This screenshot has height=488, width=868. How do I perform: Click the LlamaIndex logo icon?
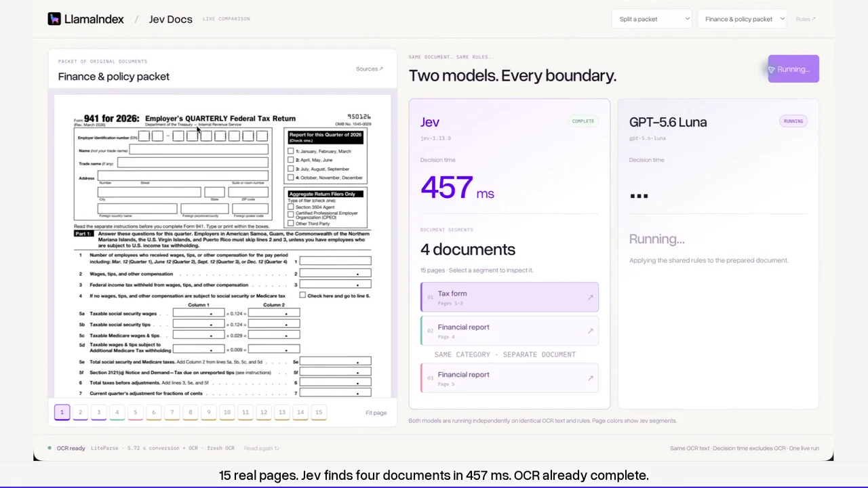click(x=54, y=19)
